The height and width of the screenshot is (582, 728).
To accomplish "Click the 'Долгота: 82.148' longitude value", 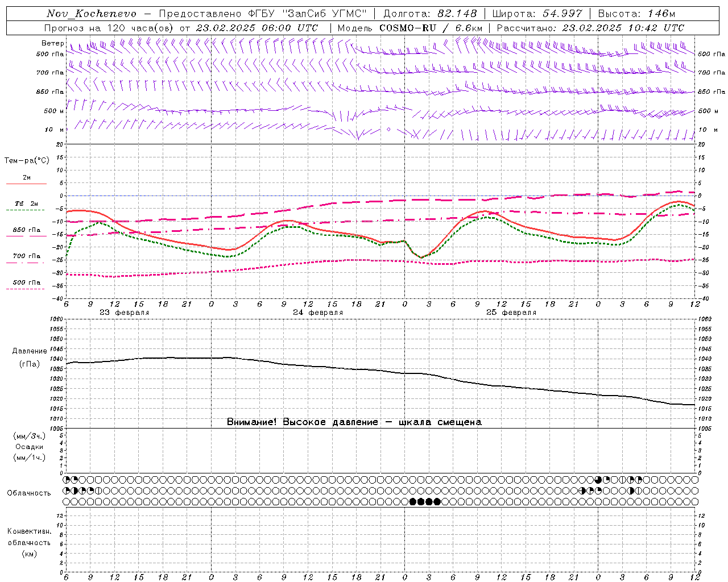I will (x=430, y=14).
